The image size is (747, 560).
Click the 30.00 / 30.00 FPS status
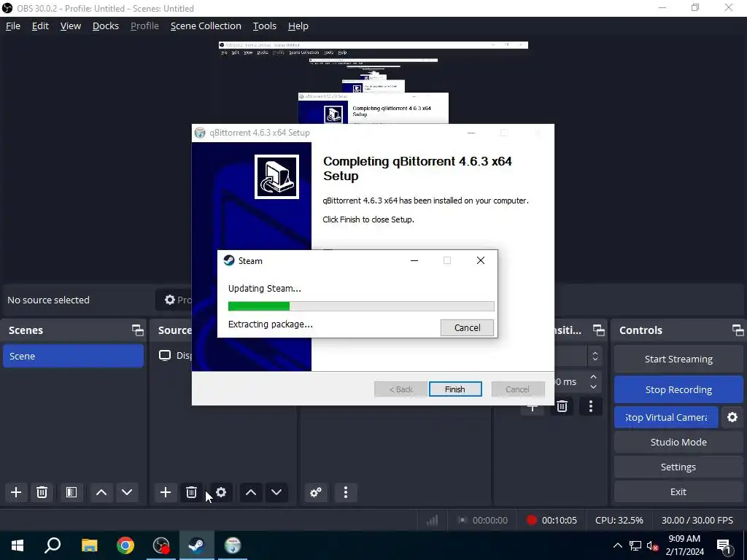coord(697,520)
